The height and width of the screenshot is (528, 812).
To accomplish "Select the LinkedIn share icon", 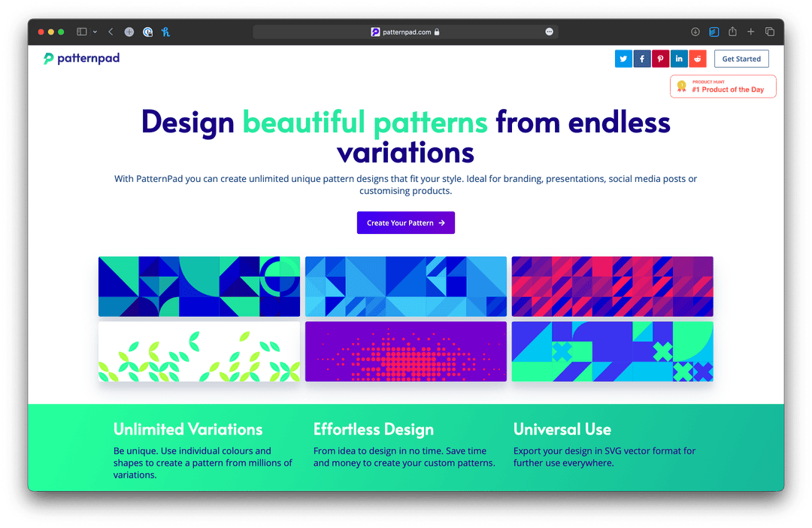I will click(x=679, y=58).
